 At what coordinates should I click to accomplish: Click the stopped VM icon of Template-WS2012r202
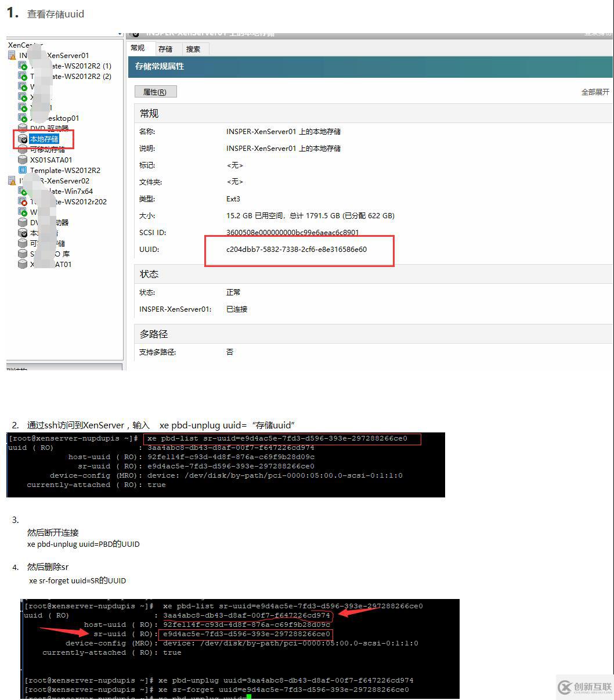(23, 202)
